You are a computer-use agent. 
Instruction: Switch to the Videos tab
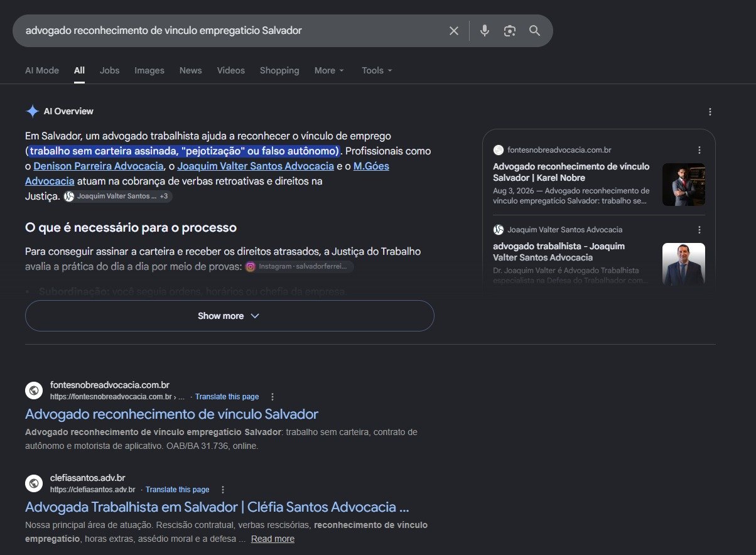[x=231, y=70]
